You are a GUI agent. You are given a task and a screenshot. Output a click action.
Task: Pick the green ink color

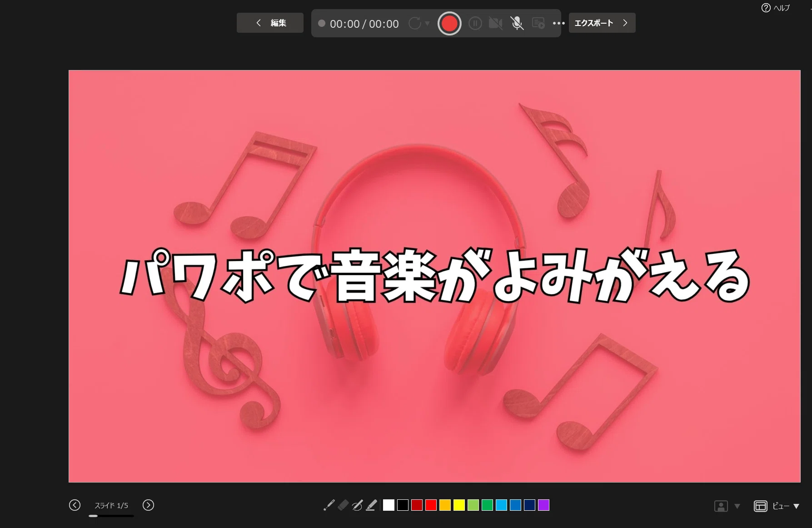coord(487,505)
